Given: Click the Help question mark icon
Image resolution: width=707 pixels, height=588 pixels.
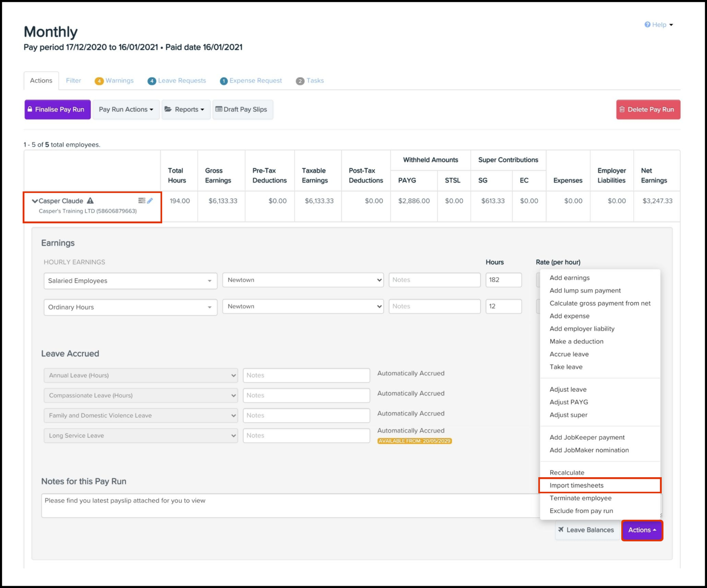Looking at the screenshot, I should coord(647,25).
